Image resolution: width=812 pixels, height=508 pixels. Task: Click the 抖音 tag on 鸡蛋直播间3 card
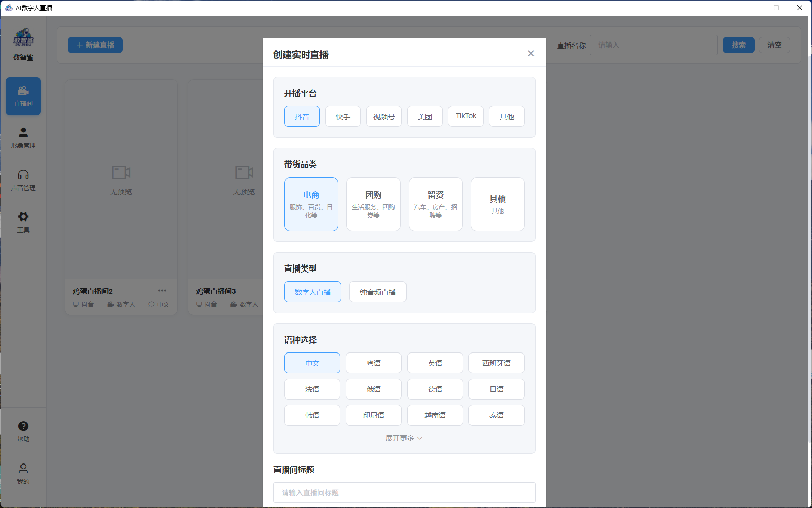point(206,304)
